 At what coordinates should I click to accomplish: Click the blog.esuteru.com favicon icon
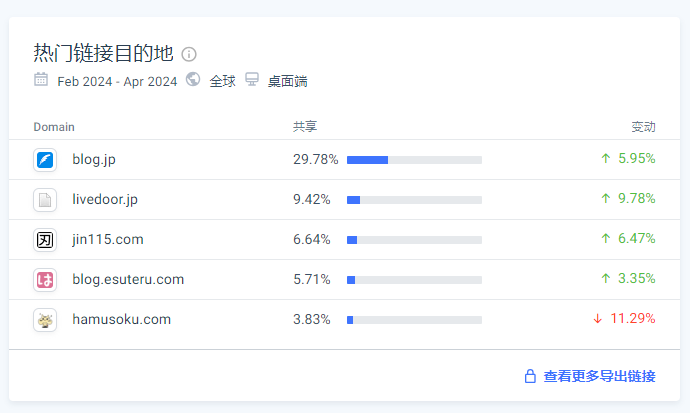click(x=45, y=280)
